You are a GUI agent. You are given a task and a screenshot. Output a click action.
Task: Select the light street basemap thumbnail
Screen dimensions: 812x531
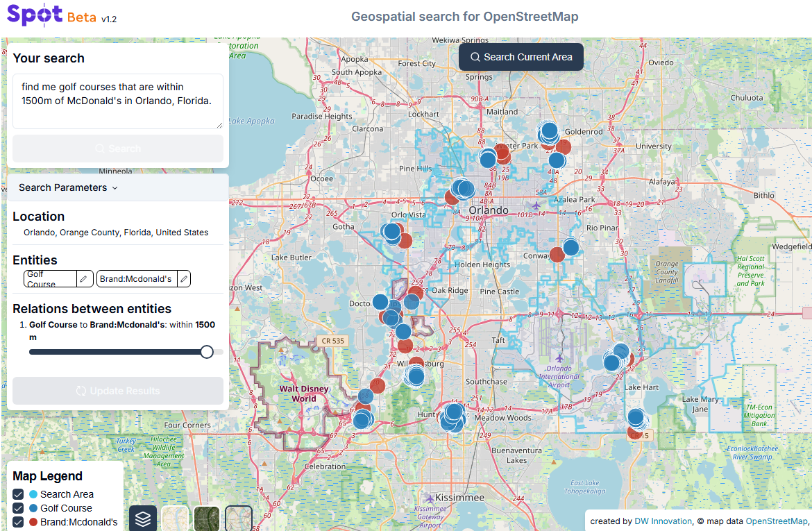point(175,519)
